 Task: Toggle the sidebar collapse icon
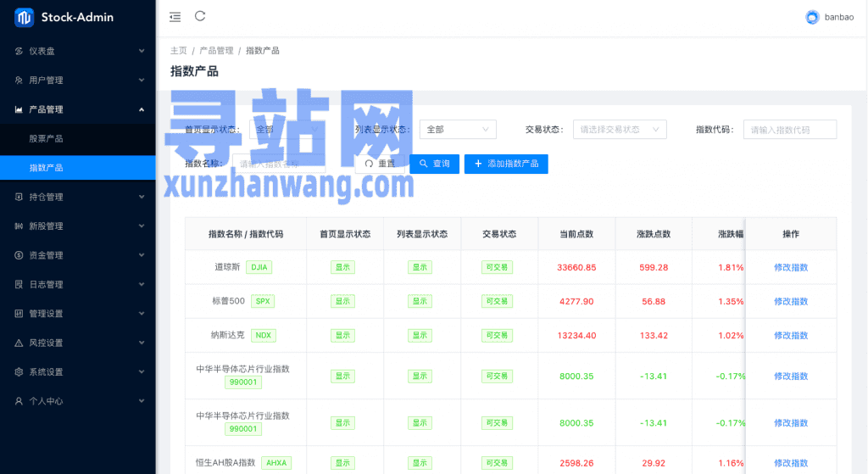pos(175,17)
